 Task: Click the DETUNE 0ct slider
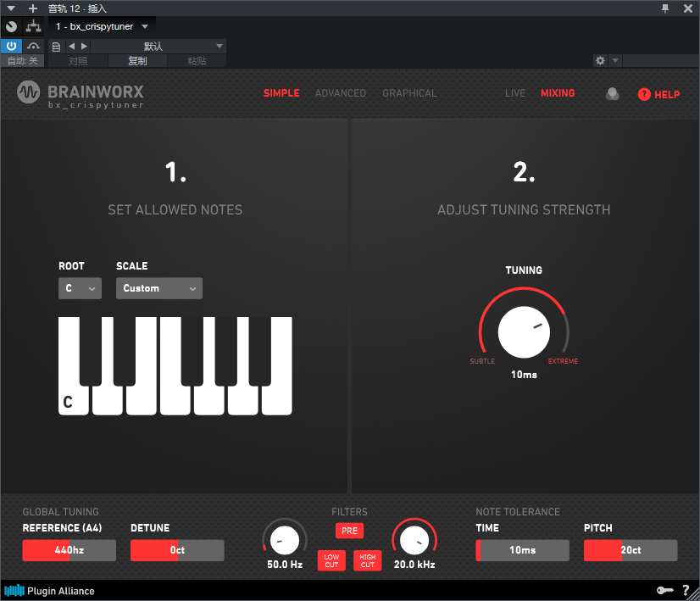(x=177, y=550)
